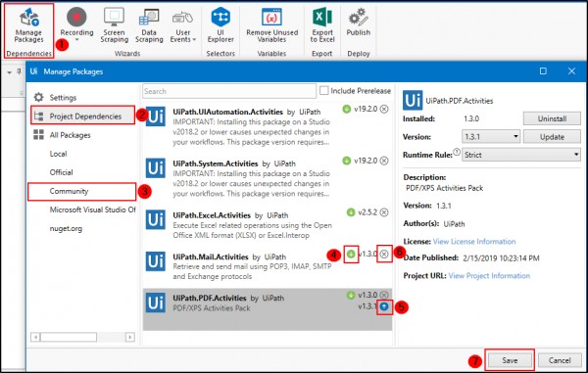Select the Microsoft Visual Studio Offline feed
The image size is (588, 373).
coord(93,210)
